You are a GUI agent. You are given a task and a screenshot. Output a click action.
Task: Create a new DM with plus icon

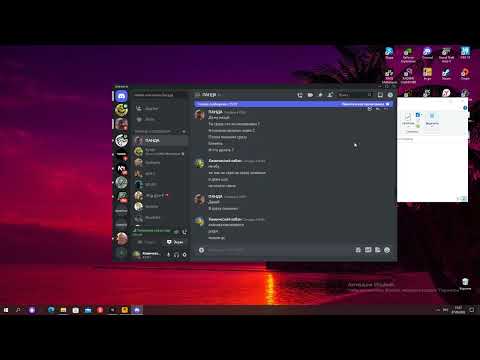tap(183, 132)
